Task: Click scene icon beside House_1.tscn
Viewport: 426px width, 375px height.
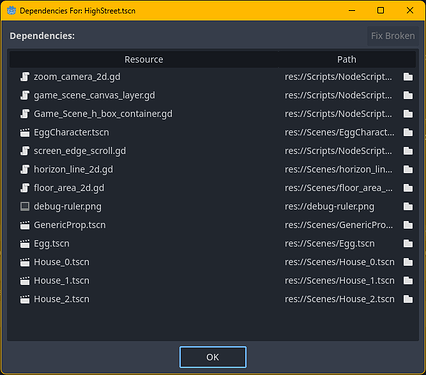Action: 25,281
